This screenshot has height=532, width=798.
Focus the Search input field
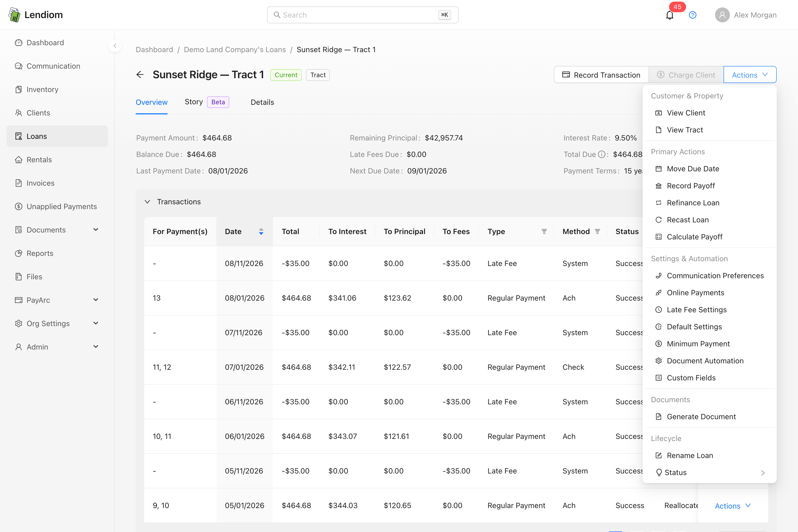point(362,15)
